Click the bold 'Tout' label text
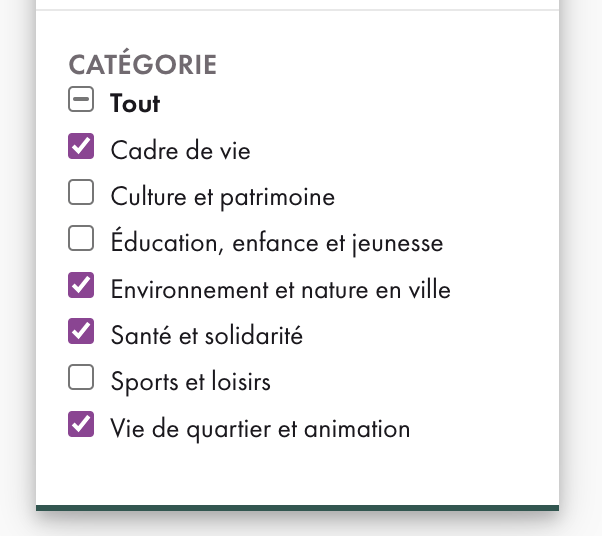 click(x=136, y=103)
